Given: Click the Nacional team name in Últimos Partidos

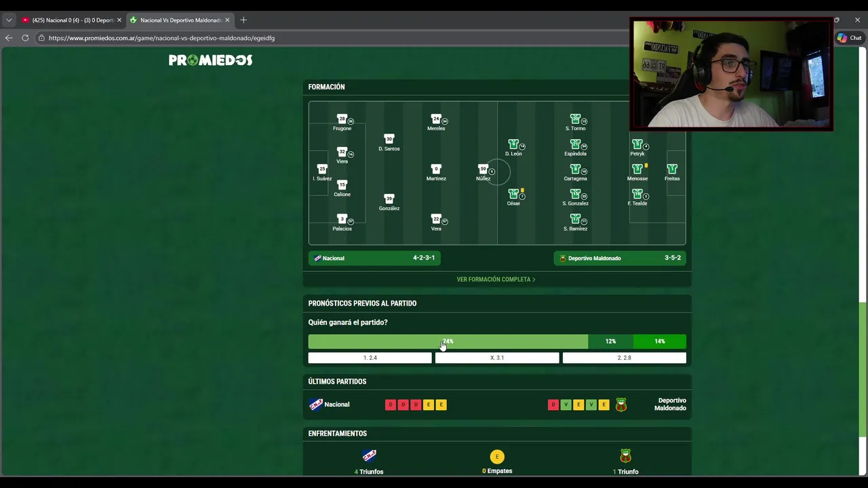Looking at the screenshot, I should click(x=337, y=405).
